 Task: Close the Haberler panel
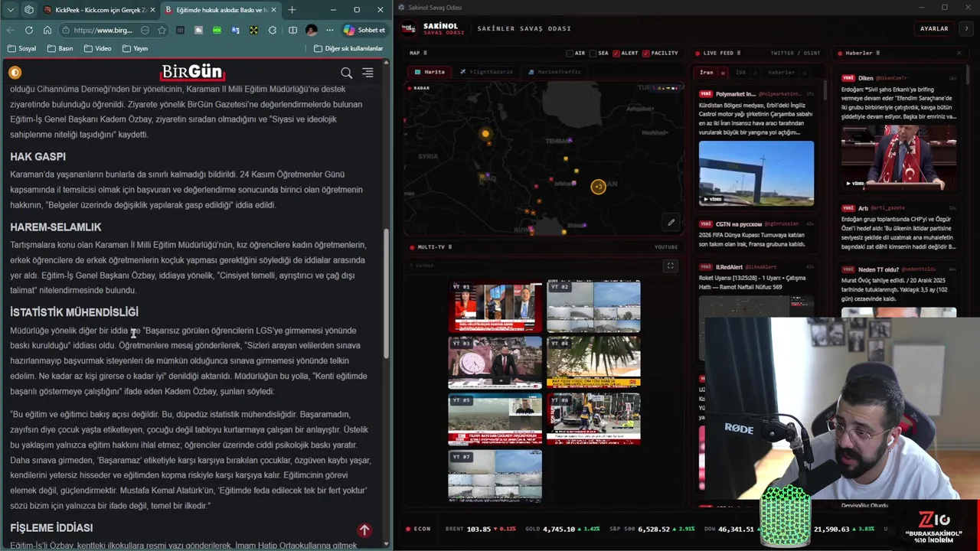point(959,53)
